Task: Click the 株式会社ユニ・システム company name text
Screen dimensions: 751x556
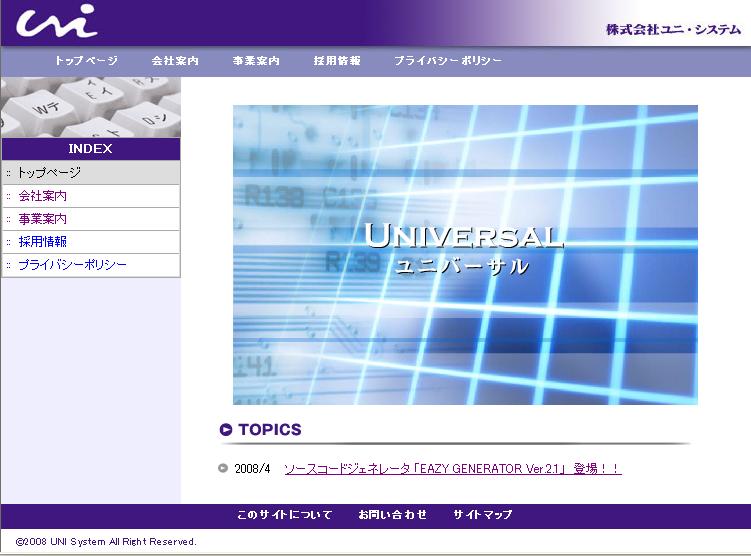Action: (x=673, y=30)
